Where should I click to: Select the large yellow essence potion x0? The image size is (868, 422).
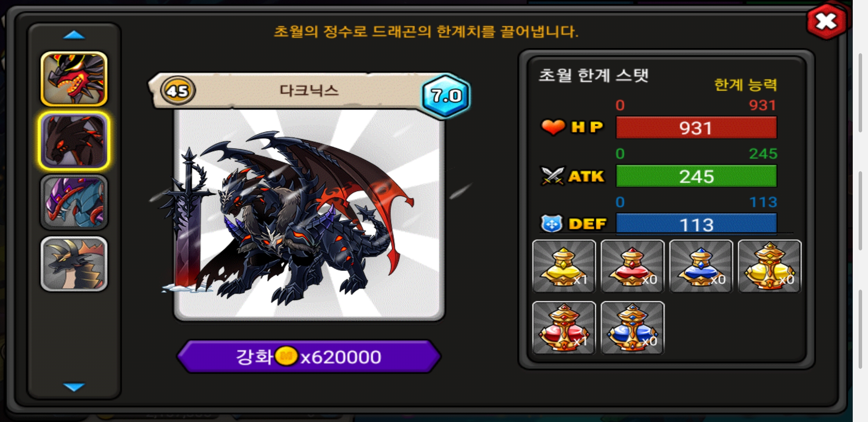[769, 266]
